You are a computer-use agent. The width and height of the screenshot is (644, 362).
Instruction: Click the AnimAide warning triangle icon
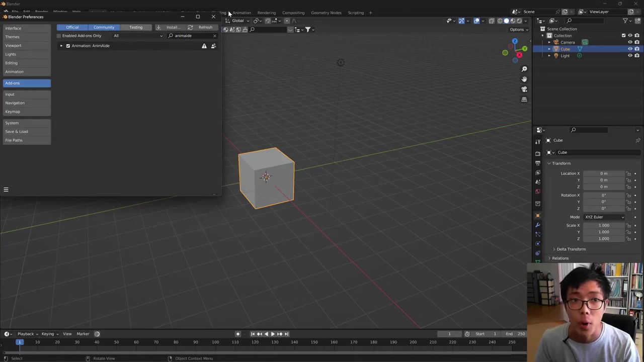pos(204,46)
